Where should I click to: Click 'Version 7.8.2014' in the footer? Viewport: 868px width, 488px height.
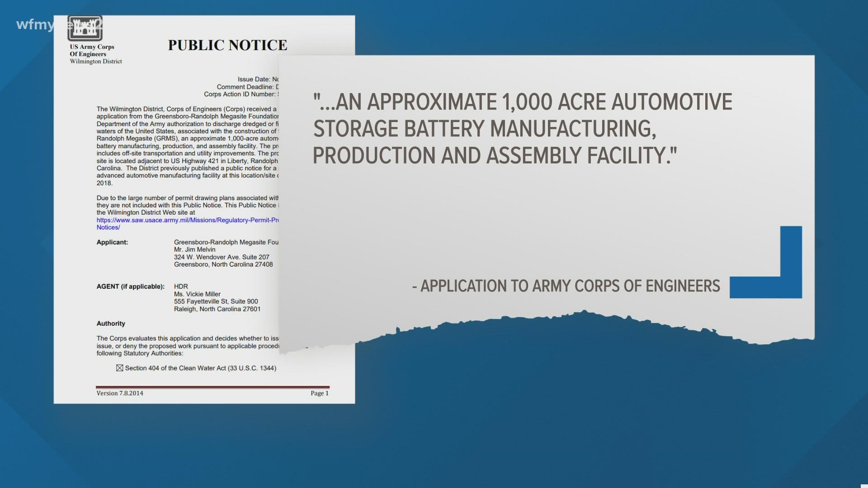(x=120, y=393)
